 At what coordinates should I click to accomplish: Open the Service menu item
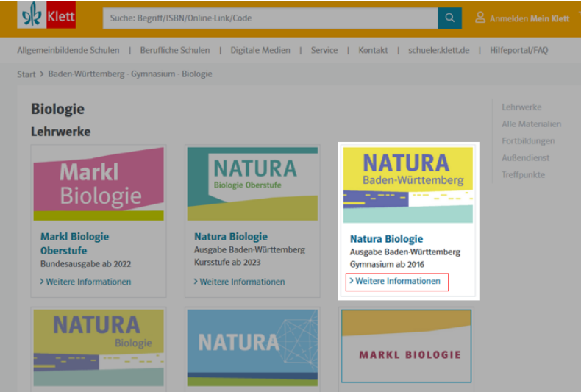coord(324,50)
